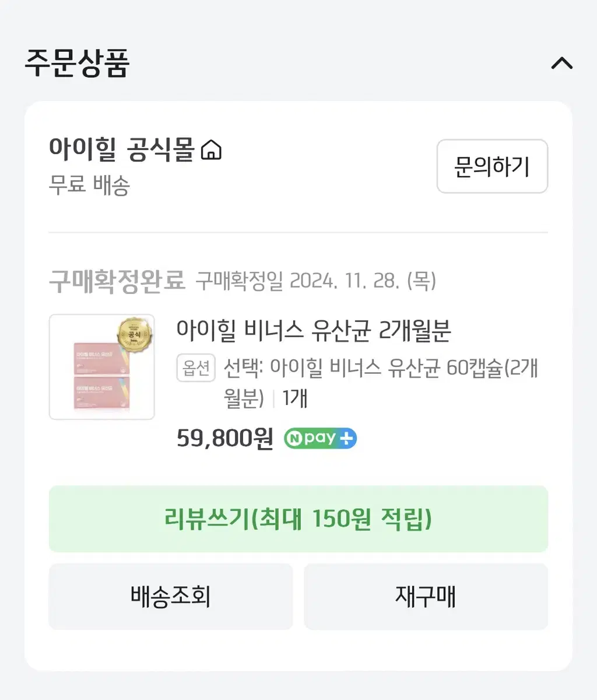Tap the home icon beside 아이힐 공식몰
This screenshot has width=597, height=700.
(x=211, y=150)
